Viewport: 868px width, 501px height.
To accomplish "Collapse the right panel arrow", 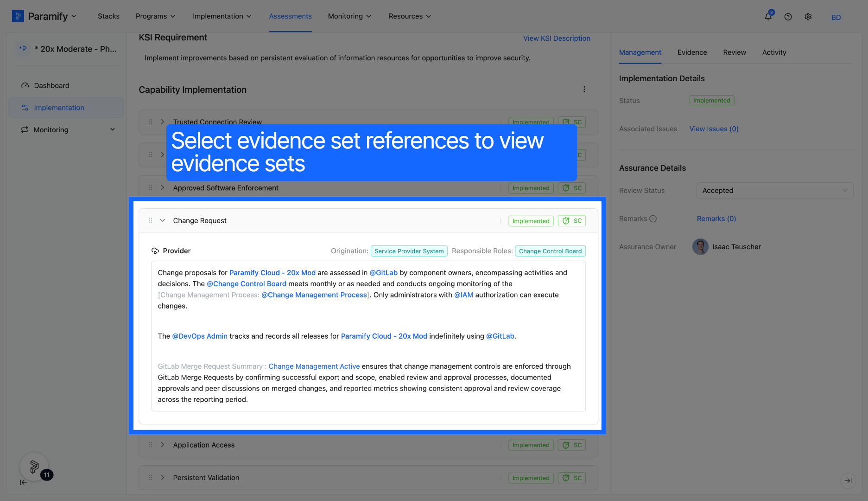I will [x=848, y=481].
